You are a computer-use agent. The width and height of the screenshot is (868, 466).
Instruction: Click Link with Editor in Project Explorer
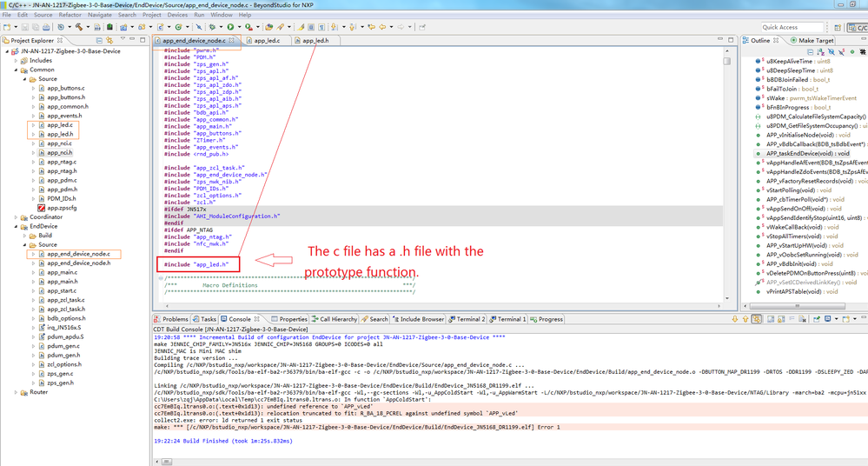point(109,41)
